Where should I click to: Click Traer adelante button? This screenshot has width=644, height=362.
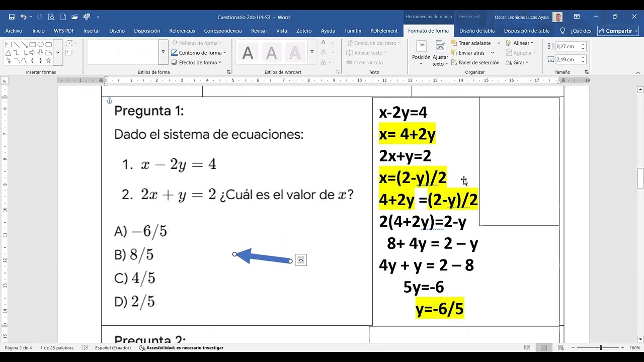coord(471,43)
